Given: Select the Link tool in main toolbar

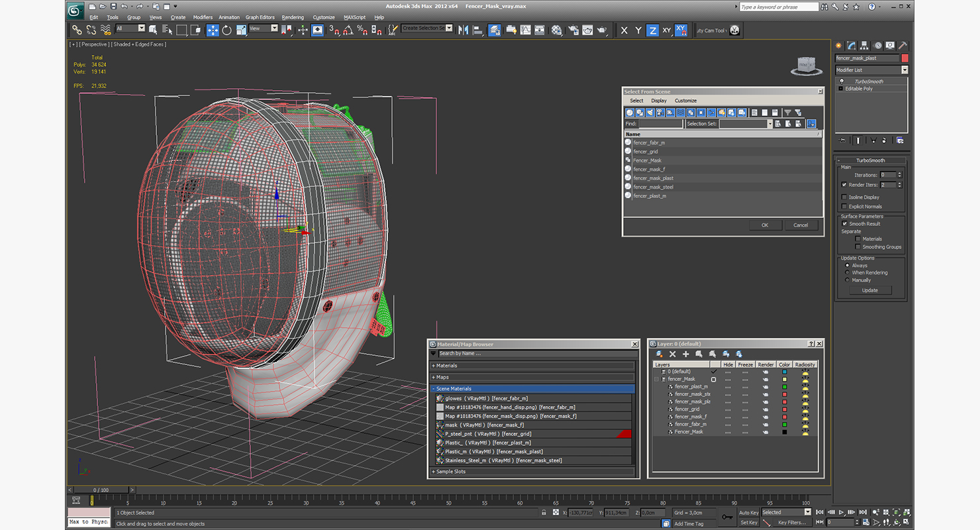Looking at the screenshot, I should point(77,30).
